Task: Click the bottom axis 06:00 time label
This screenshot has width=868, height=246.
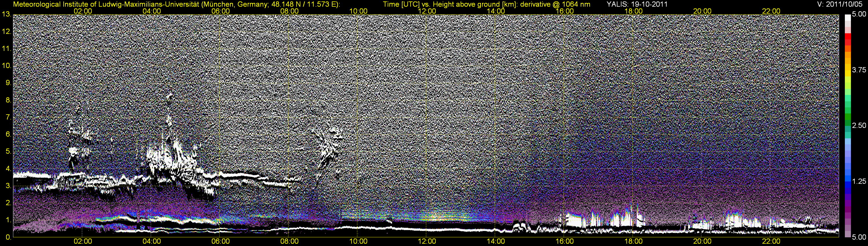Action: tap(221, 241)
